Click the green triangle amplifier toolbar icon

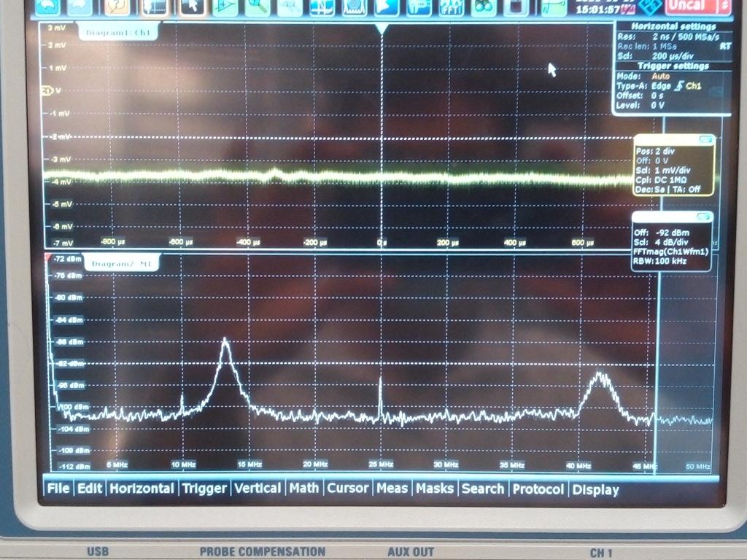[x=225, y=7]
